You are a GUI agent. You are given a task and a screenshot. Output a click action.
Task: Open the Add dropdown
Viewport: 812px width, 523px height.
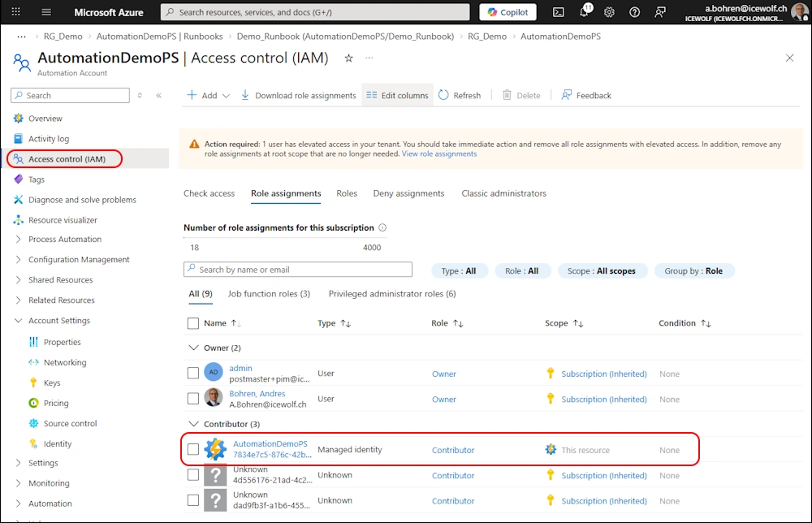click(209, 95)
